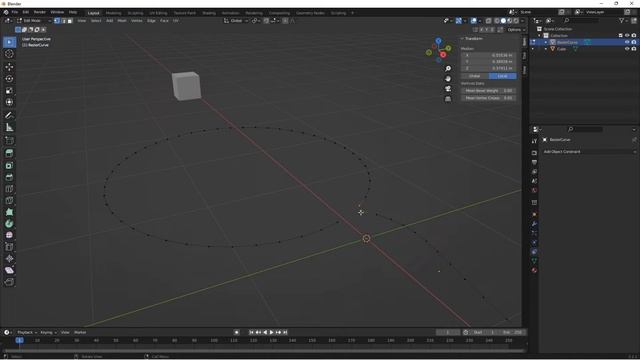Screen dimensions: 640x360
Task: Toggle camera view icon in viewport
Action: coord(448,89)
